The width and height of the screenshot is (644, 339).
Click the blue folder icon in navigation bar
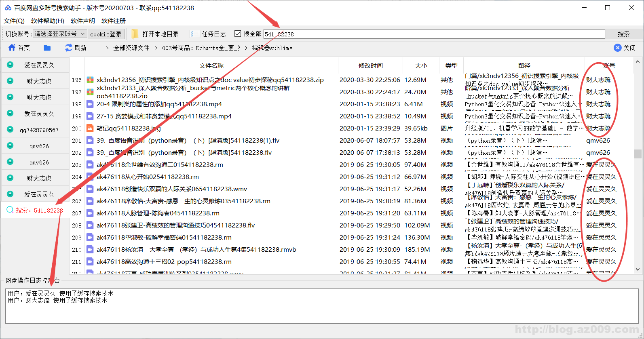tap(47, 48)
